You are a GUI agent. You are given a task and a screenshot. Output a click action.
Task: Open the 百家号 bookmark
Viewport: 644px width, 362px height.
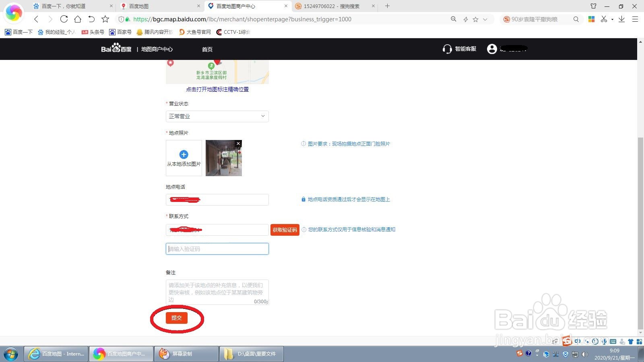tap(120, 32)
